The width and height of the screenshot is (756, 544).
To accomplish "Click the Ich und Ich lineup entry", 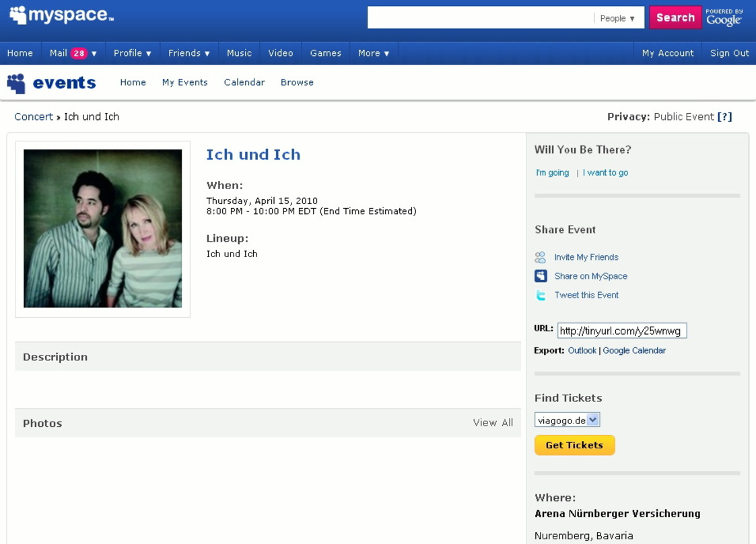I will pyautogui.click(x=232, y=254).
